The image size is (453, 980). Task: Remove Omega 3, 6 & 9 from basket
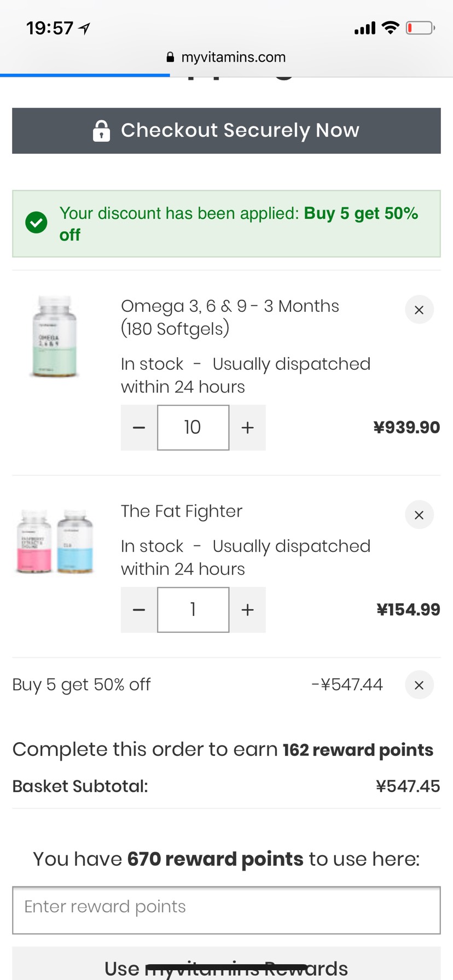[419, 310]
